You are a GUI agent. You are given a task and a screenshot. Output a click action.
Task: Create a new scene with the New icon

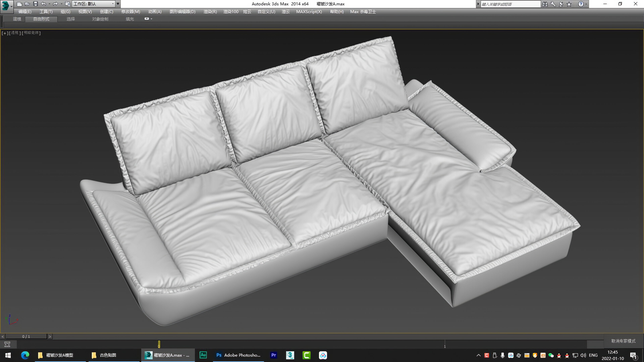click(19, 4)
